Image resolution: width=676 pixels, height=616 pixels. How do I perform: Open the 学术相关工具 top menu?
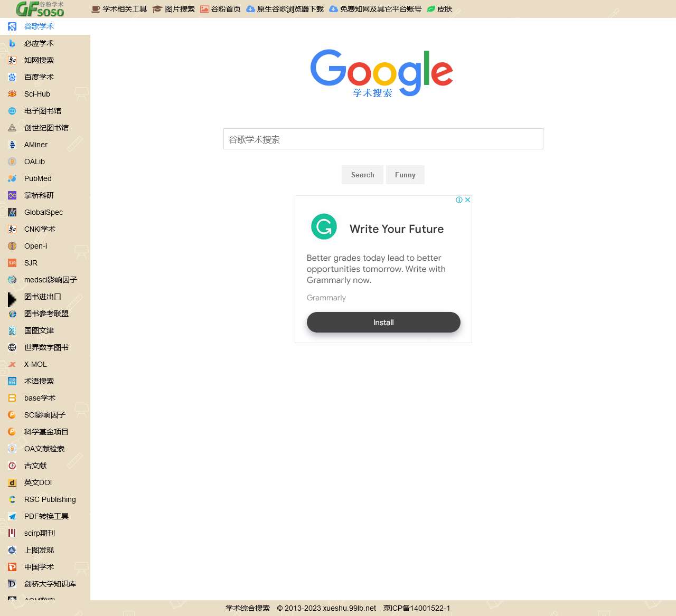(x=119, y=9)
